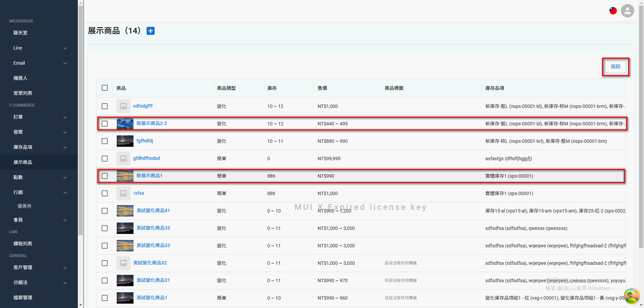Open thumbnail of 測試變化商品41
Screen dimensions: 644x308
click(125, 211)
